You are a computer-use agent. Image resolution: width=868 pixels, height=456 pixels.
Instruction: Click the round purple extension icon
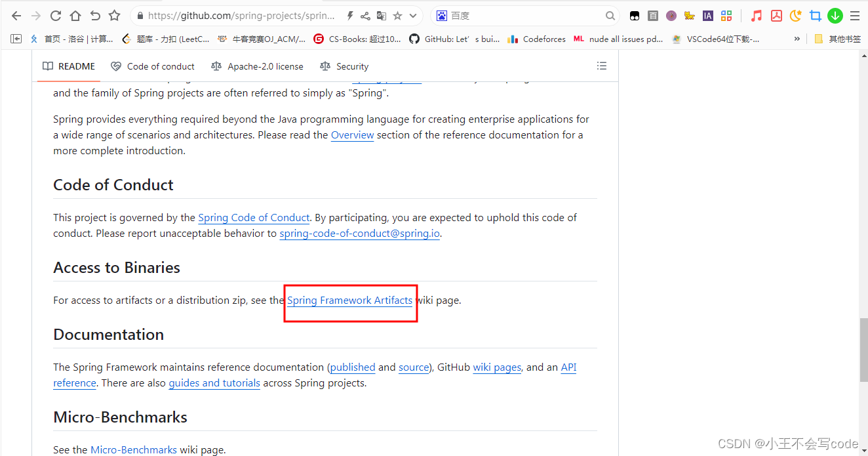coord(671,16)
